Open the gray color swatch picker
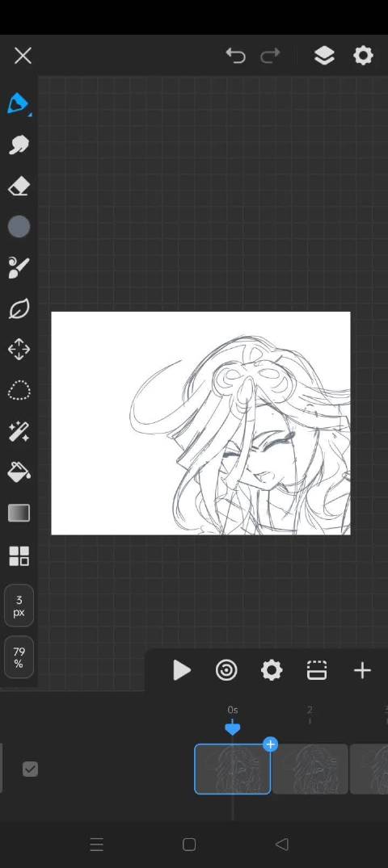Screen dimensions: 388x868 (19, 226)
